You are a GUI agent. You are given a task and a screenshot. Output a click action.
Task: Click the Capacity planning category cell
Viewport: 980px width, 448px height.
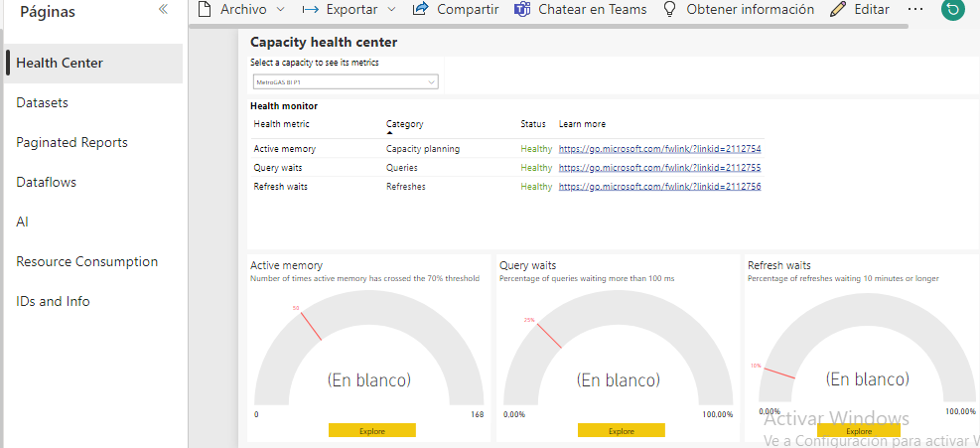tap(423, 149)
